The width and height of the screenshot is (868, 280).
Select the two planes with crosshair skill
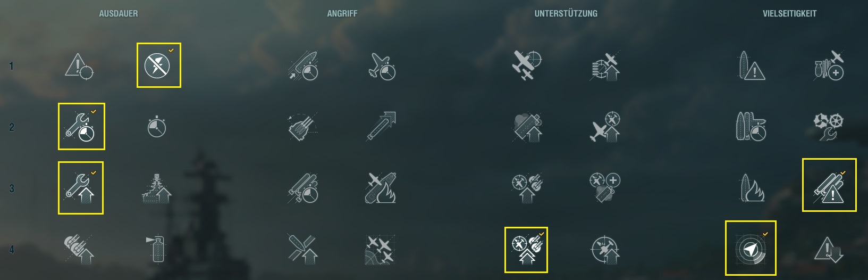[x=526, y=65]
